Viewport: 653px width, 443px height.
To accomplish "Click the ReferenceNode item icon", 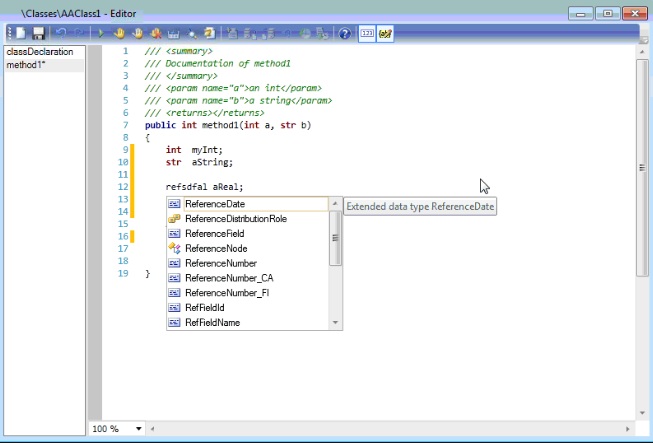I will (x=174, y=249).
